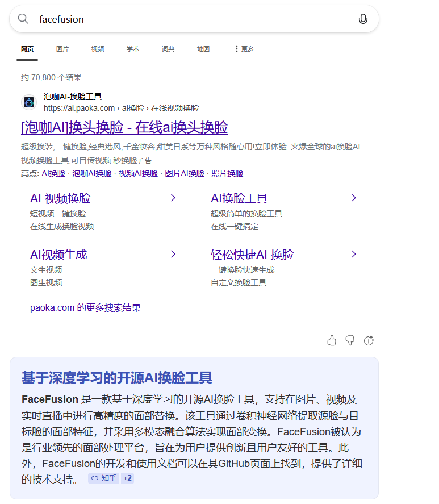Click chevron next to AI换脸工具
Image resolution: width=439 pixels, height=504 pixels.
pos(354,198)
